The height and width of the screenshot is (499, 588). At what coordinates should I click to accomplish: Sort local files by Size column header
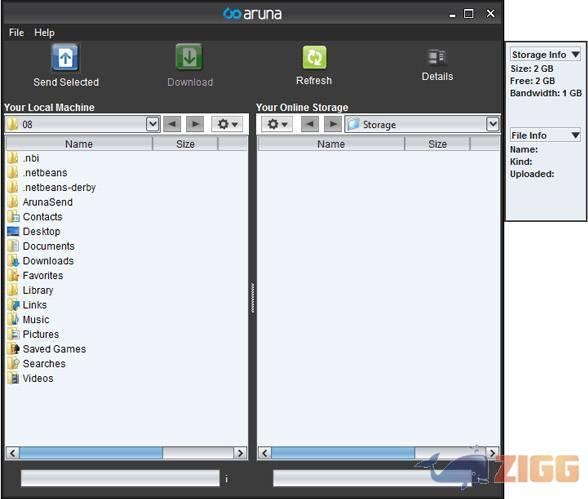click(x=185, y=144)
